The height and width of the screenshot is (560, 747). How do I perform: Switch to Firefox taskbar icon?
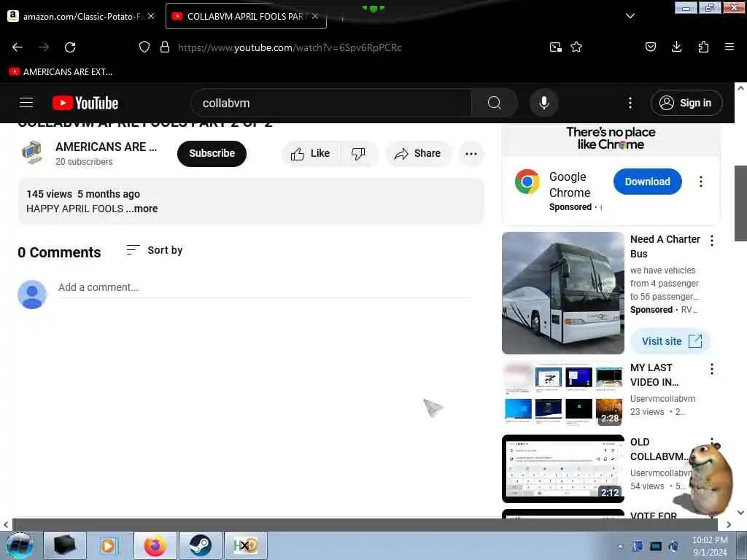click(155, 545)
